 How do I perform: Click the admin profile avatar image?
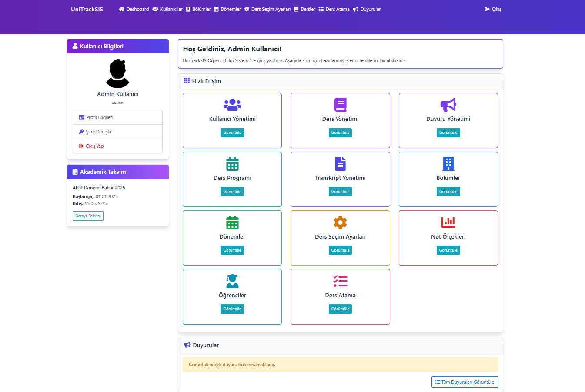[117, 74]
